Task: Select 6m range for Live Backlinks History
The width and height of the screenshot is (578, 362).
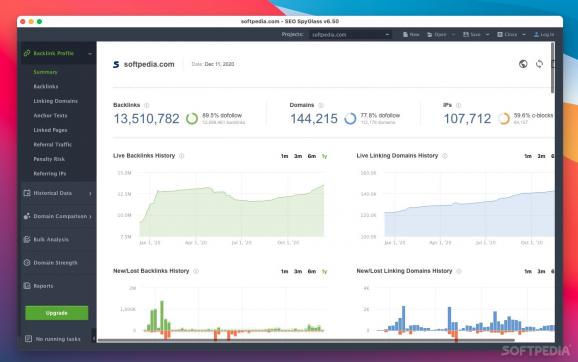Action: click(x=311, y=156)
